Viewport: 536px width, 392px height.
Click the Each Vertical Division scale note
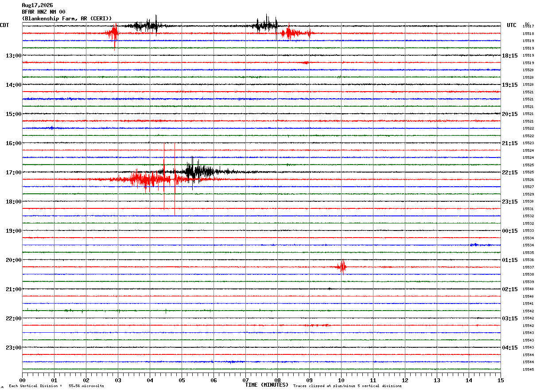tap(56, 386)
